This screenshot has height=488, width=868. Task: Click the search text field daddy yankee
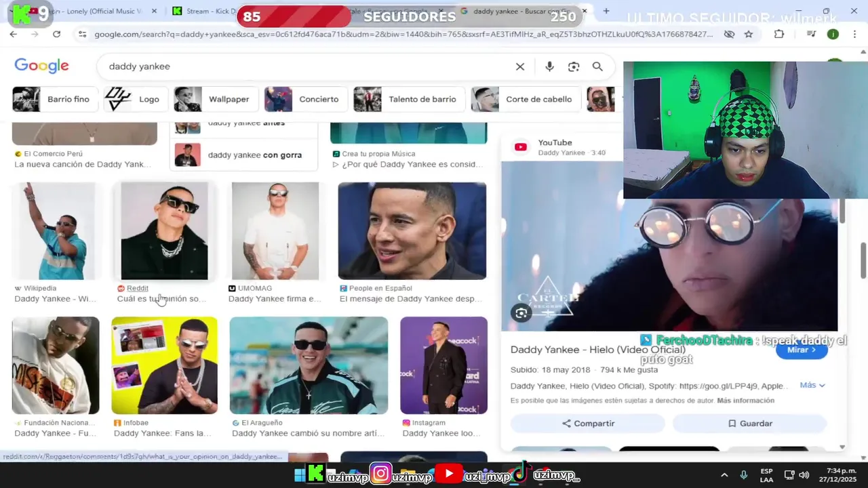tap(305, 66)
